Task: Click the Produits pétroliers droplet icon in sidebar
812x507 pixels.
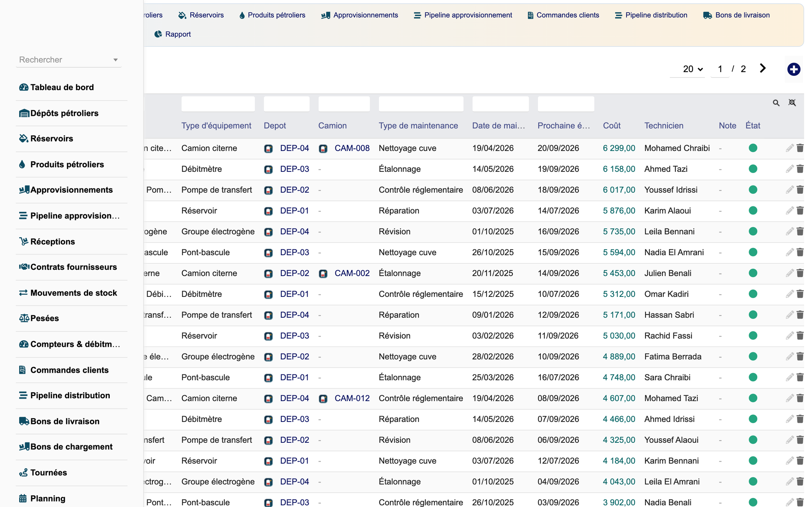Action: 23,164
